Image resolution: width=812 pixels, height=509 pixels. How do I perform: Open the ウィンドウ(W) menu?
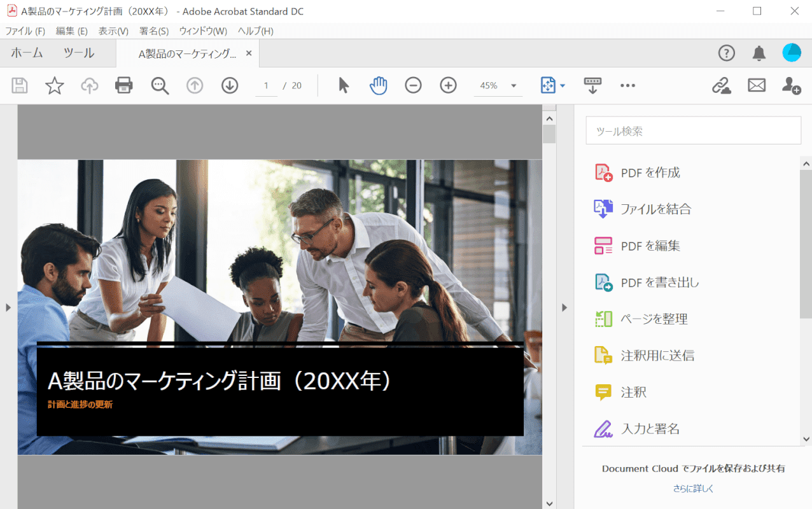tap(203, 31)
